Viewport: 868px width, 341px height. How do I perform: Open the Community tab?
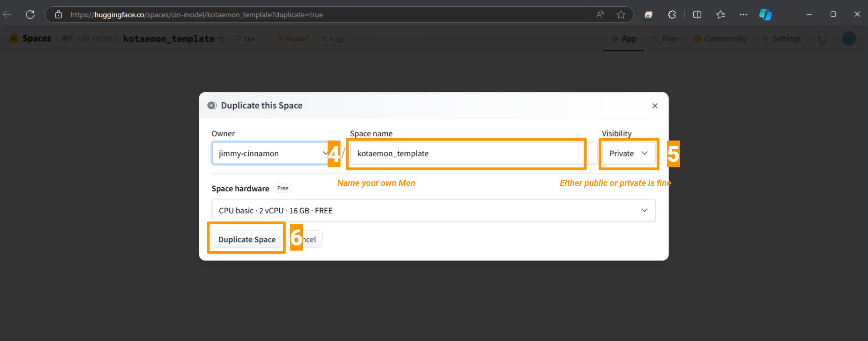coord(720,39)
